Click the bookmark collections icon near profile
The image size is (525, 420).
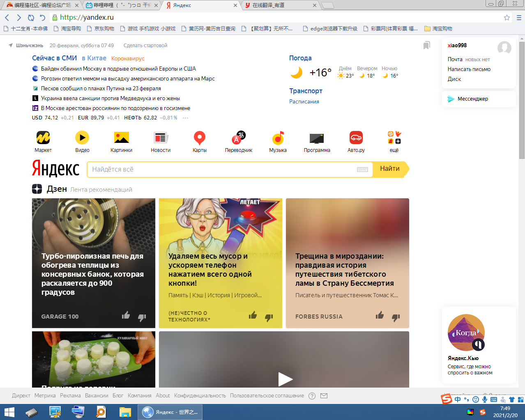click(427, 45)
